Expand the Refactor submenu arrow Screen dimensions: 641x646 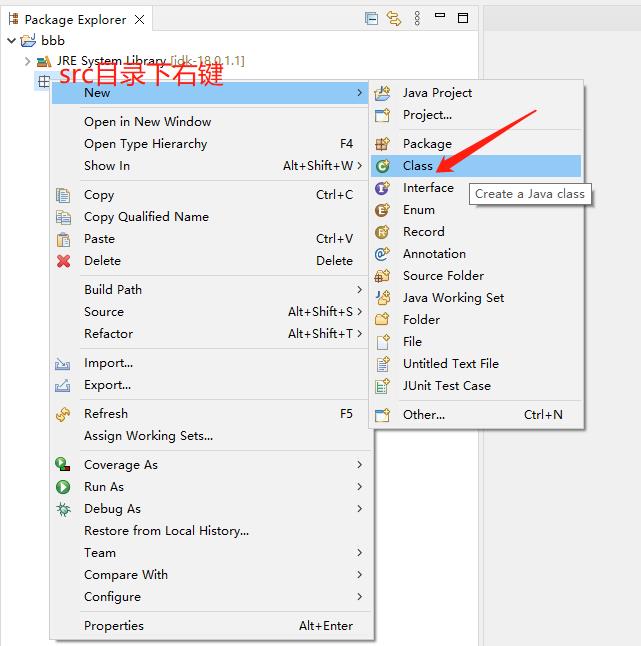pyautogui.click(x=360, y=334)
